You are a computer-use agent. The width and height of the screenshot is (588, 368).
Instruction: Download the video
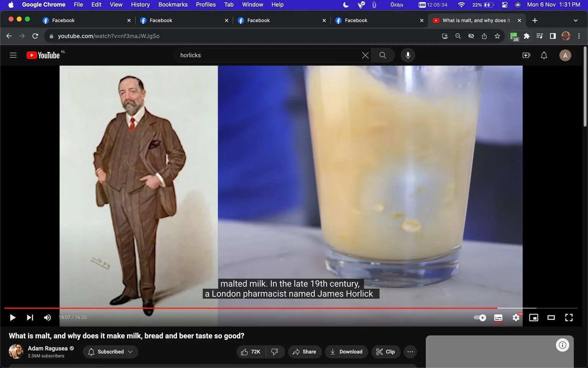pos(346,352)
